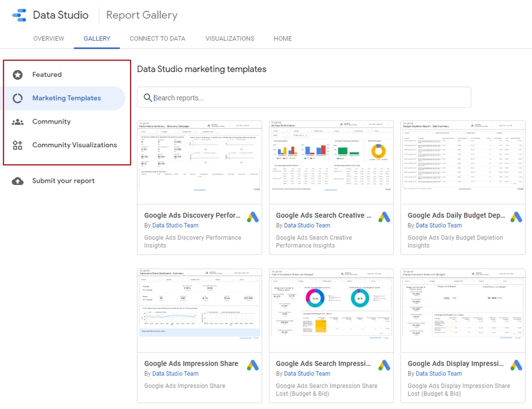Open Google Ads Daily Budget Depletion thumbnail
Screen dimensions: 532x409
(x=463, y=163)
